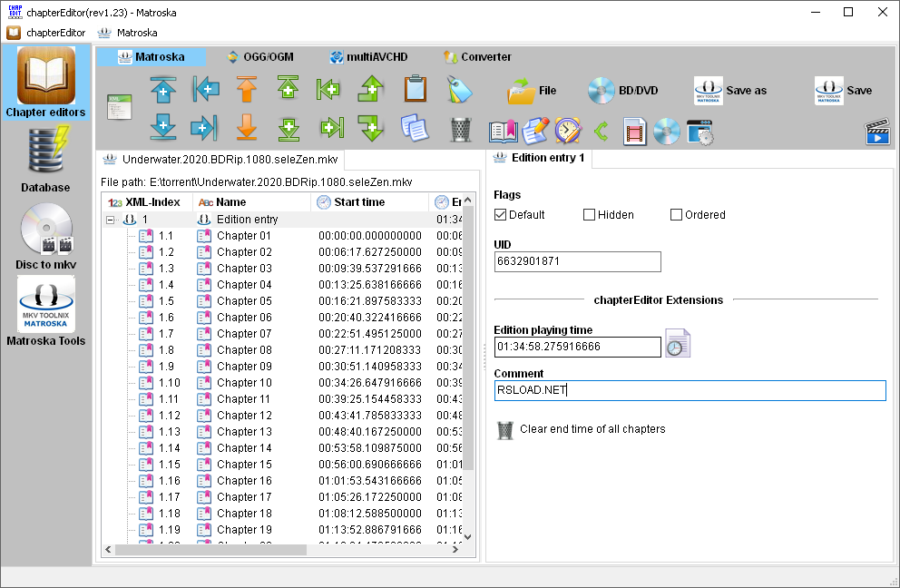Uncheck the Default flag checkbox
This screenshot has width=900, height=588.
pos(500,214)
